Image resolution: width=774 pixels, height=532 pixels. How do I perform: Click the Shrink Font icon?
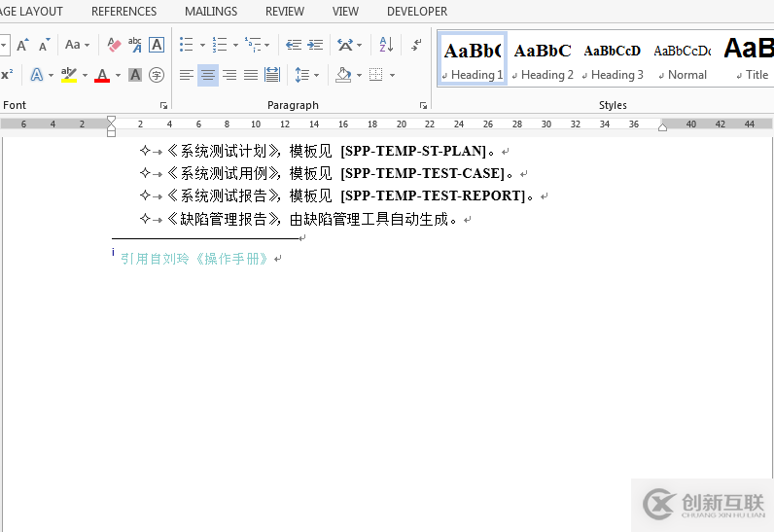tap(45, 45)
